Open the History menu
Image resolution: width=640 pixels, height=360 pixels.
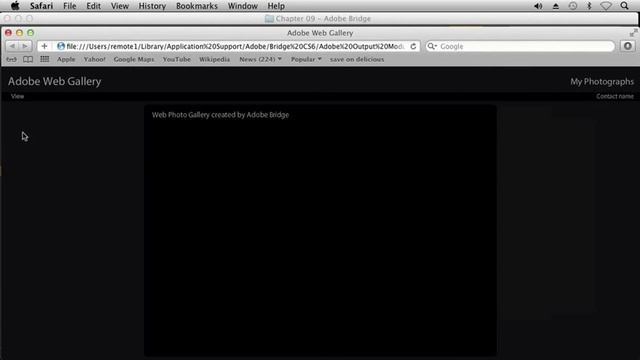pos(152,6)
